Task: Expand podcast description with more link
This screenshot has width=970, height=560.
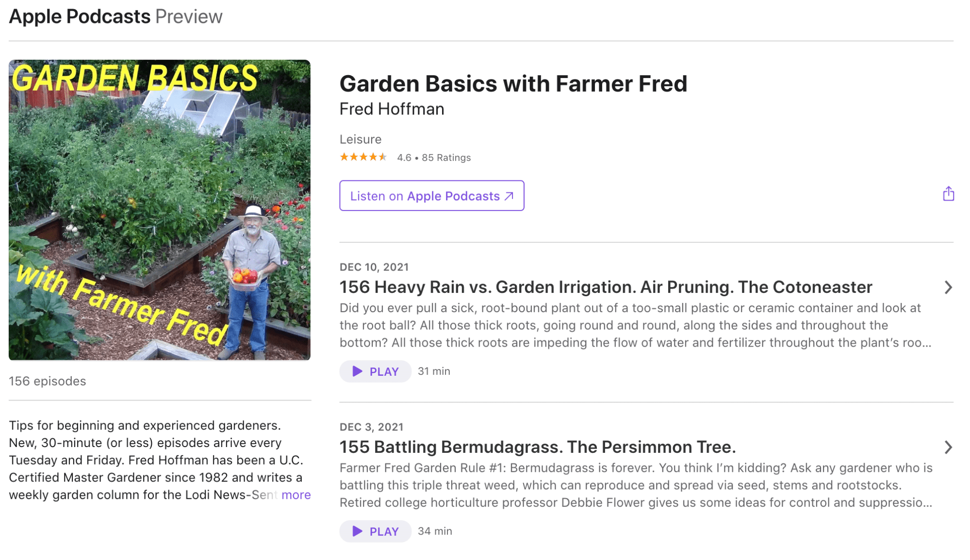Action: coord(296,495)
